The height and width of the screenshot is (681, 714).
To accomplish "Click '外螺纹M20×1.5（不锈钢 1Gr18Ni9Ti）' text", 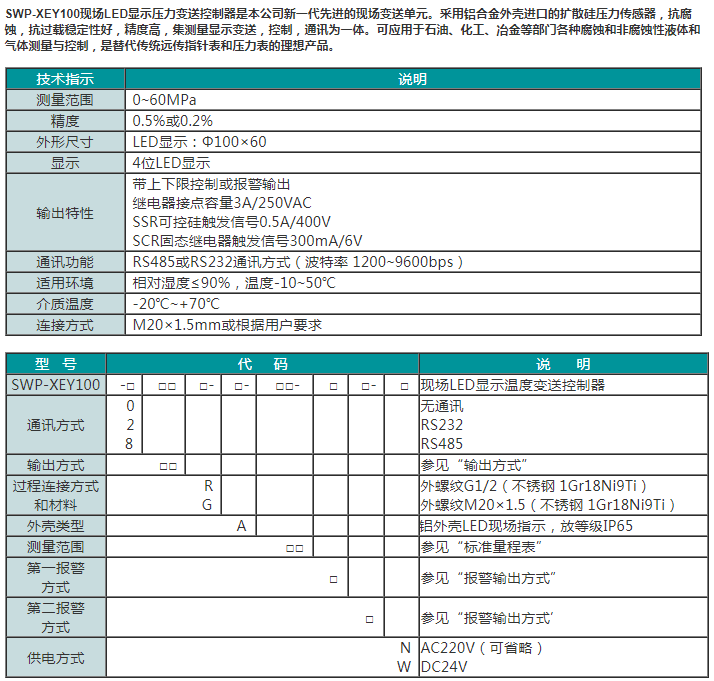I will coord(548,505).
